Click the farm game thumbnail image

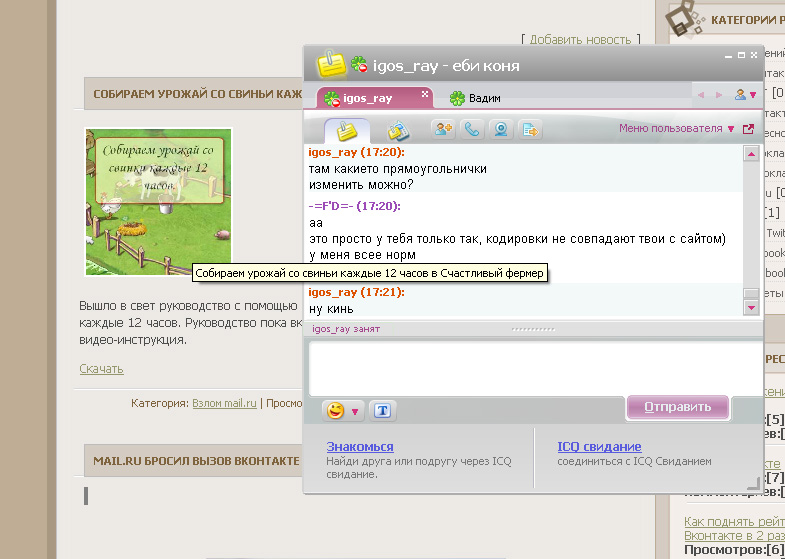coord(159,202)
